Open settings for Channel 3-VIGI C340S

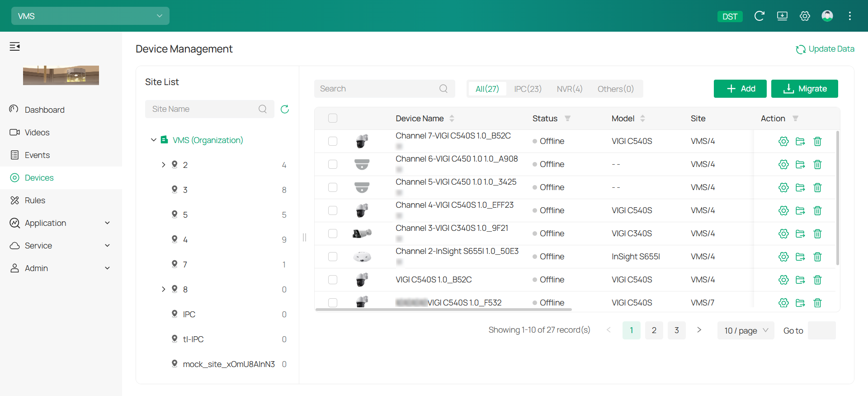[783, 234]
